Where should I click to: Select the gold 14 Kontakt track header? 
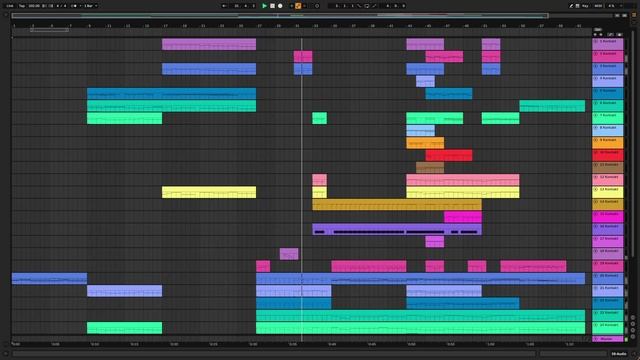click(608, 204)
